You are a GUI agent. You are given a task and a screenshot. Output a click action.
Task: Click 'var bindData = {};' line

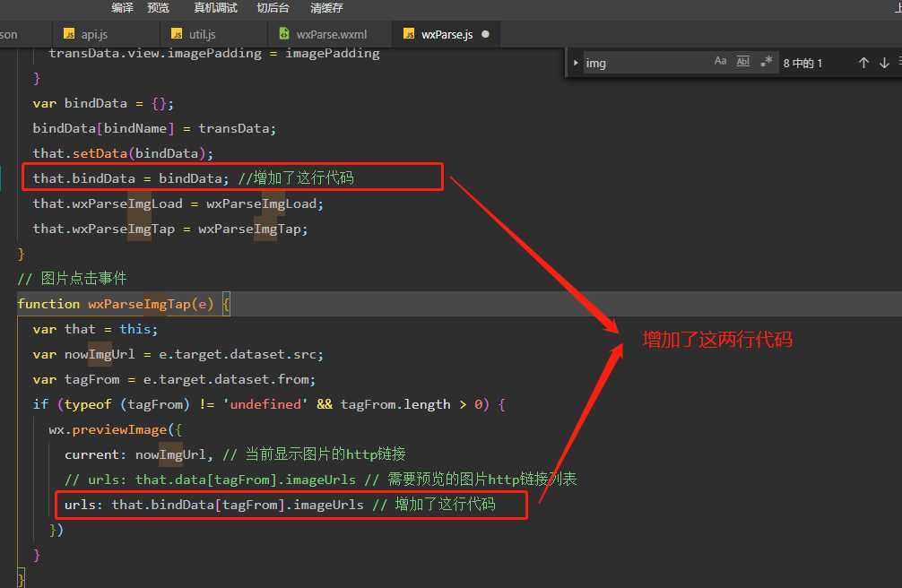coord(103,103)
